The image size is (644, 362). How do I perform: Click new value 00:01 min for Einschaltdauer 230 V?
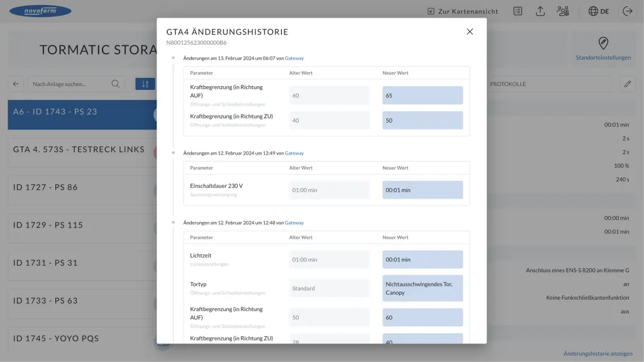click(422, 190)
